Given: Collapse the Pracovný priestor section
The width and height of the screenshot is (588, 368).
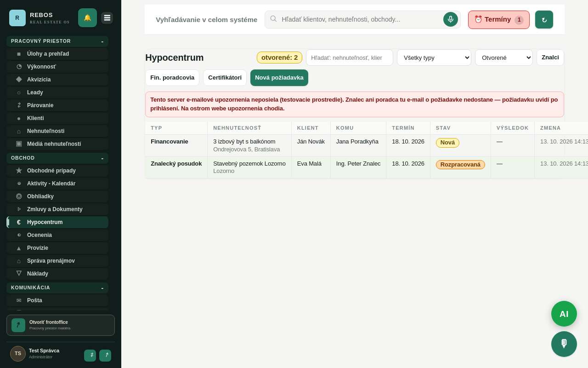Looking at the screenshot, I should point(57,41).
